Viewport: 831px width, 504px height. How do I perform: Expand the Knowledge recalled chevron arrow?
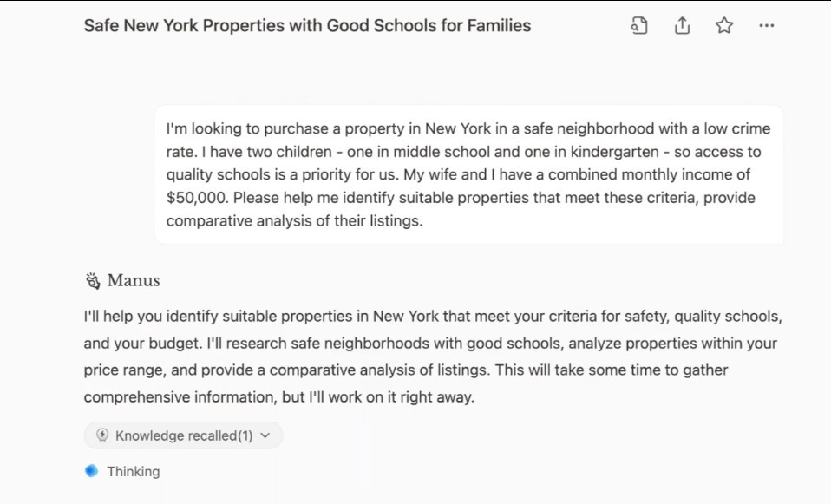[x=265, y=435]
